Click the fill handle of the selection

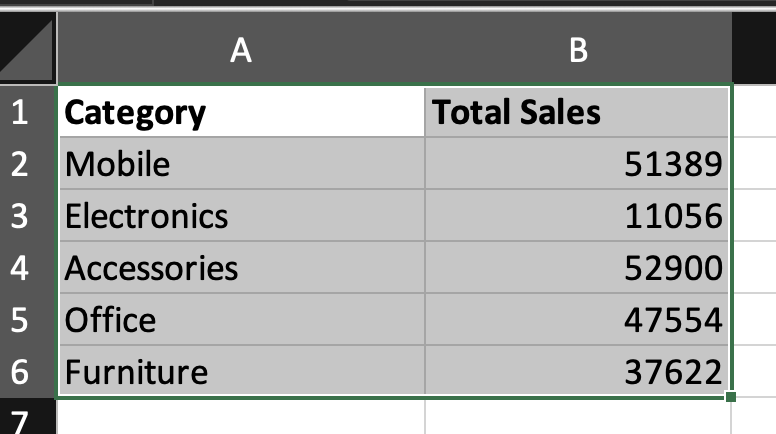pos(732,397)
